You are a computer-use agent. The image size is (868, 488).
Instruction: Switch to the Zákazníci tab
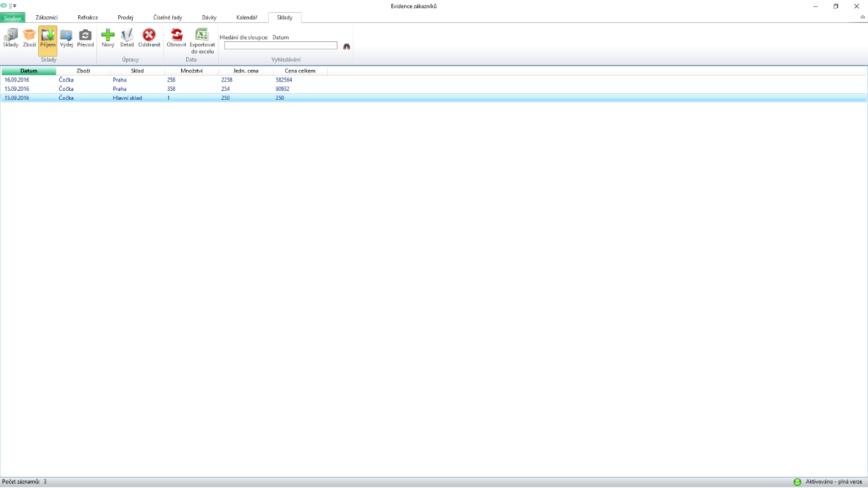[x=46, y=18]
